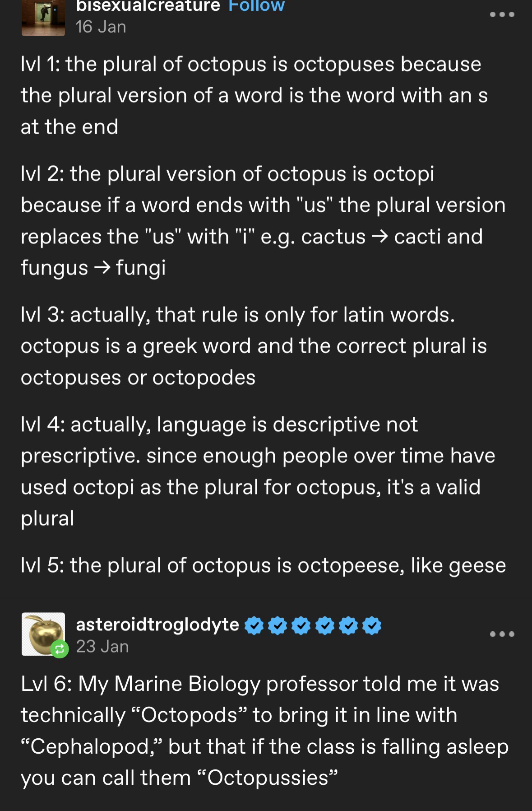
Task: Follow the bisexualcreature blog
Action: point(256,6)
